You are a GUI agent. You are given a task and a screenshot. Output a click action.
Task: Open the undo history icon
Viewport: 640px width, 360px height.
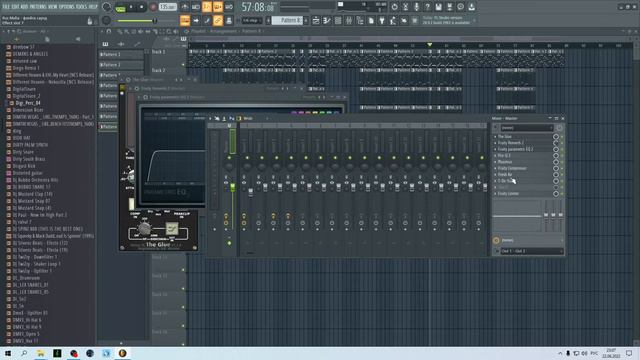tap(394, 7)
